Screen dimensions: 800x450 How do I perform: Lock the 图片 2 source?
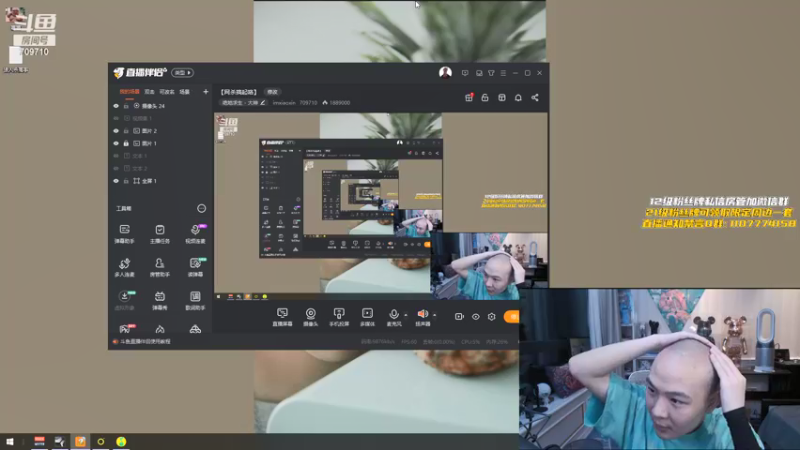point(126,131)
